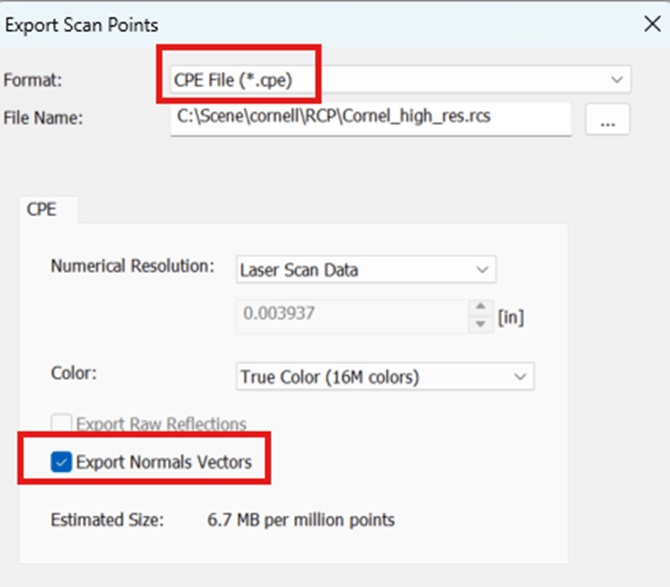Click the File Name path field
670x587 pixels.
click(370, 117)
